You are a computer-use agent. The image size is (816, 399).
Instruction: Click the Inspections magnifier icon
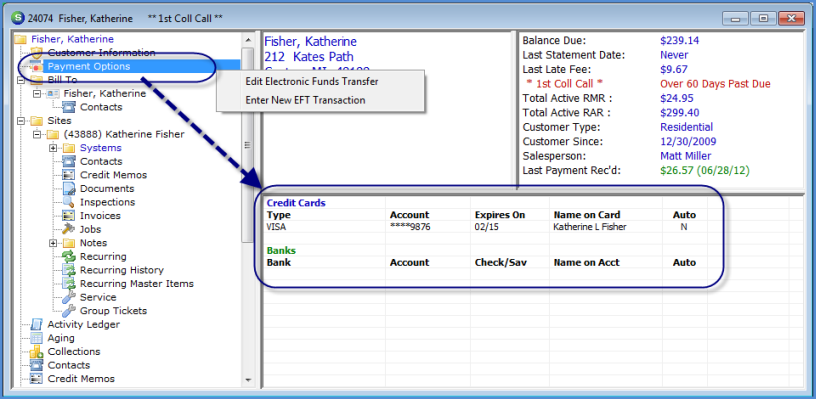coord(69,202)
